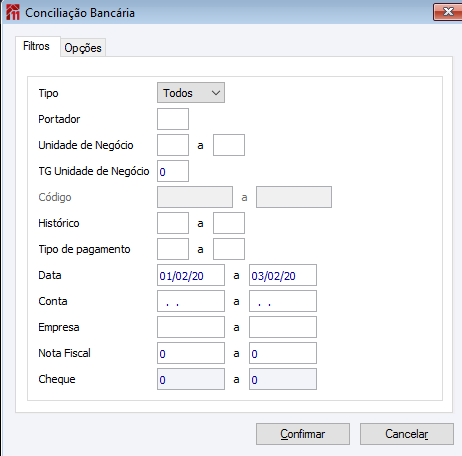The image size is (462, 456).
Task: Focus the first Unidade de Negócio field
Action: pos(173,145)
